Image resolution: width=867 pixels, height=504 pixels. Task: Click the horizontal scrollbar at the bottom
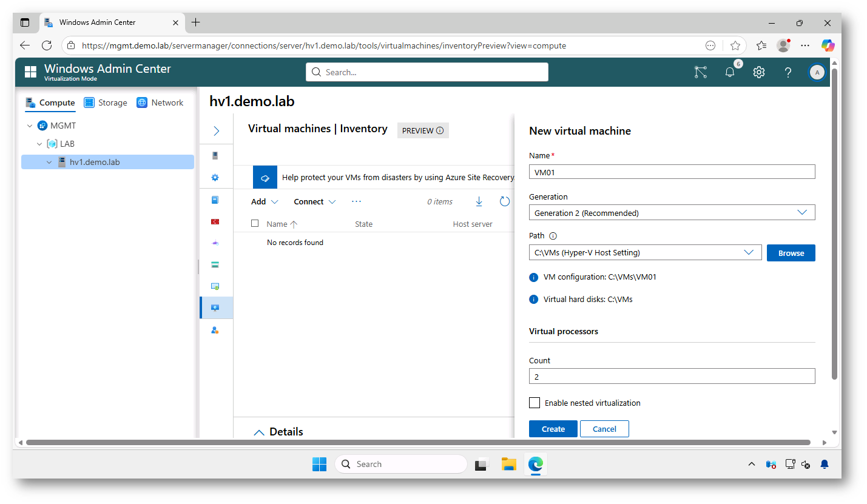(x=417, y=442)
